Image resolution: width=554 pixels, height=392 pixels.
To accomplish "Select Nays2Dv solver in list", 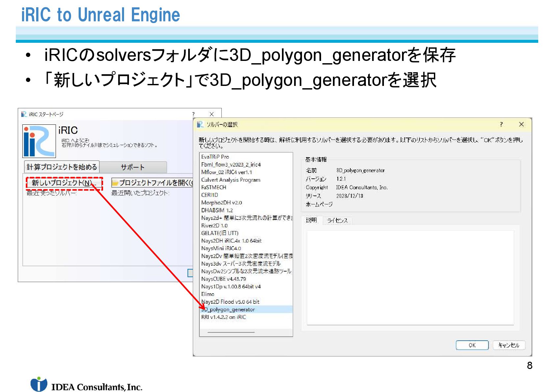I will coord(246,256).
